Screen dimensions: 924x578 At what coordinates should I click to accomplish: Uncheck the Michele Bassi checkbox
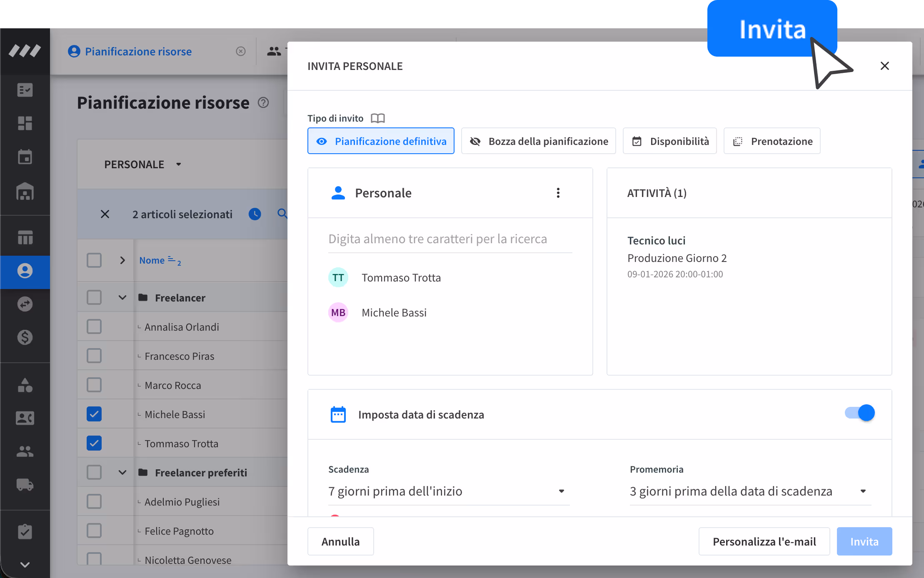pos(94,414)
